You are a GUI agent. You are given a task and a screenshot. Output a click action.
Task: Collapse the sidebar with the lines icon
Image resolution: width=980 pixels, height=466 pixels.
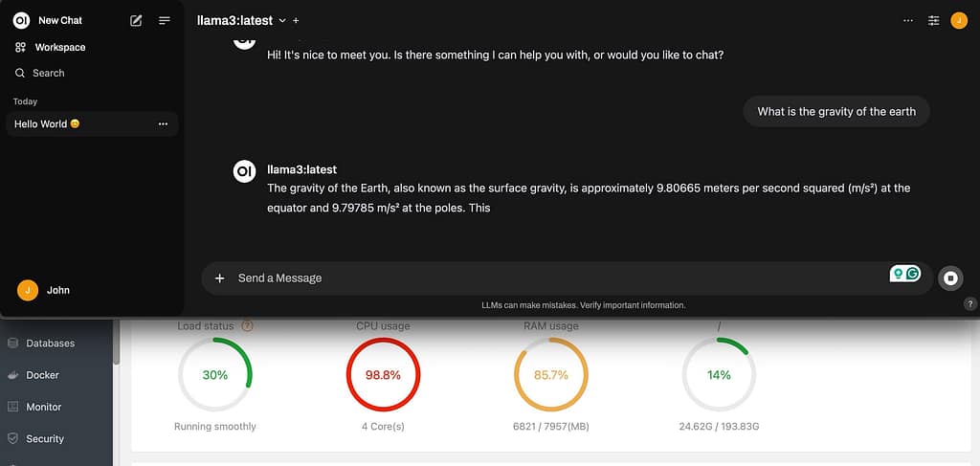point(165,20)
